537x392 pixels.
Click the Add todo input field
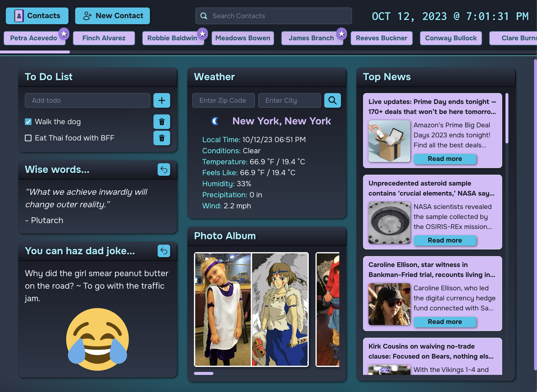[87, 100]
